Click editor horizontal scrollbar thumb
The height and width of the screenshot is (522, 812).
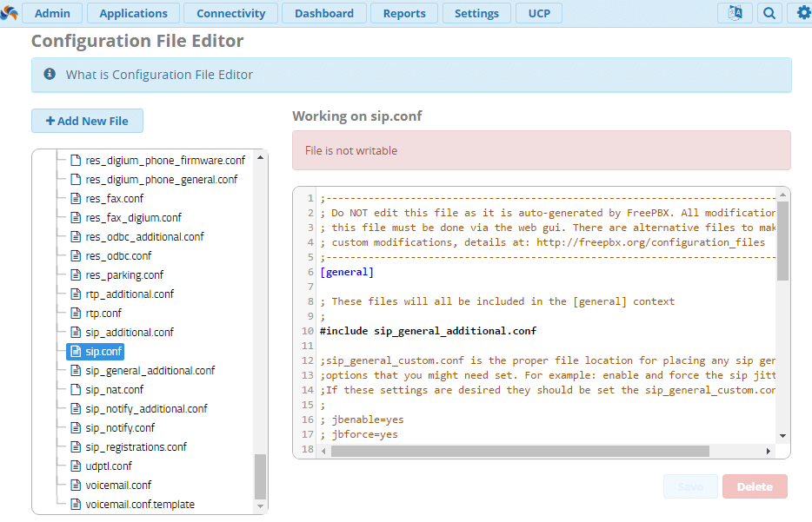point(520,451)
